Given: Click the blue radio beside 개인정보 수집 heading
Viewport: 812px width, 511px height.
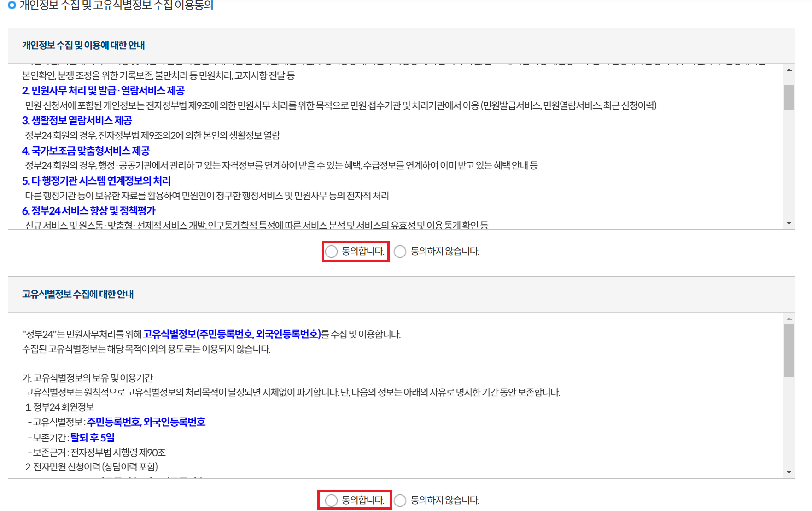Looking at the screenshot, I should [11, 5].
